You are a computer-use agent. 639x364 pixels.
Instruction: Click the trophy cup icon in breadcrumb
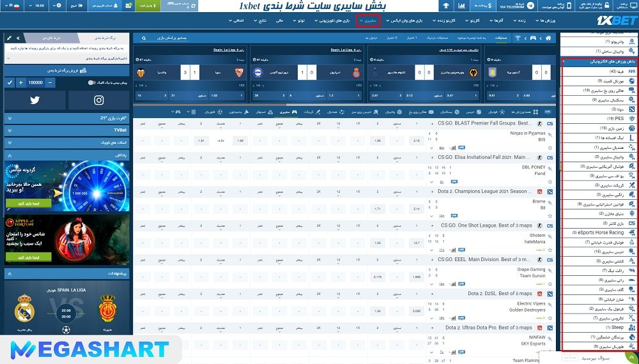518,38
